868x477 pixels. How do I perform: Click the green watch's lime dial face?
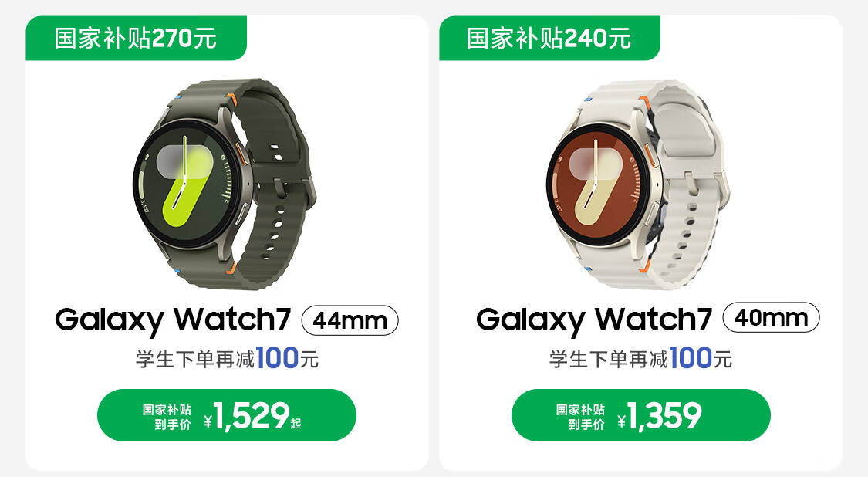(x=186, y=184)
